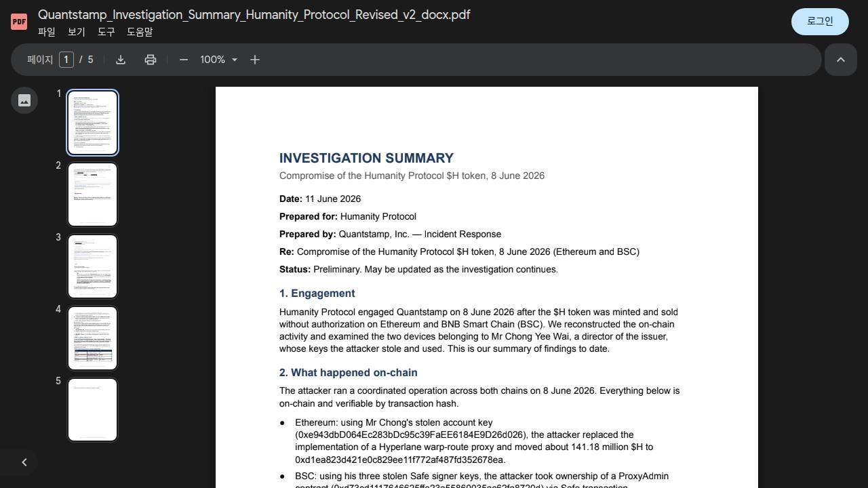Download the PDF with the download icon
Screen dimensions: 868x488
pos(121,60)
